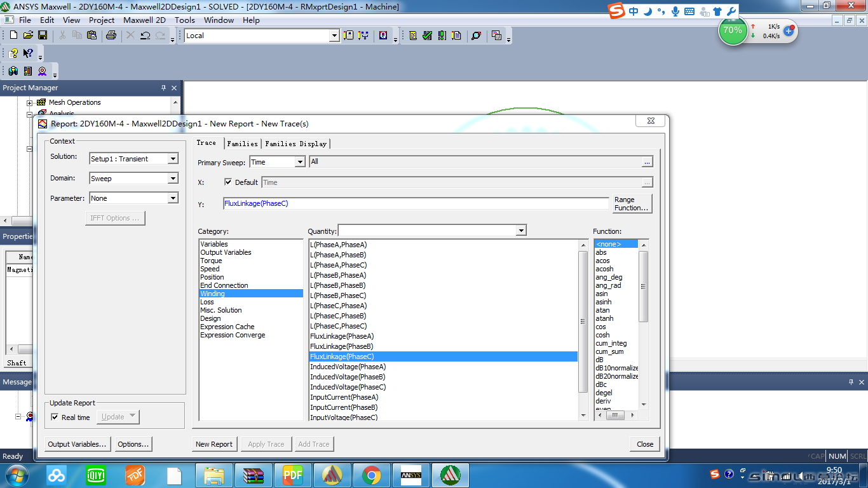Click the ANSYS taskbar button
The width and height of the screenshot is (868, 488).
pyautogui.click(x=411, y=475)
